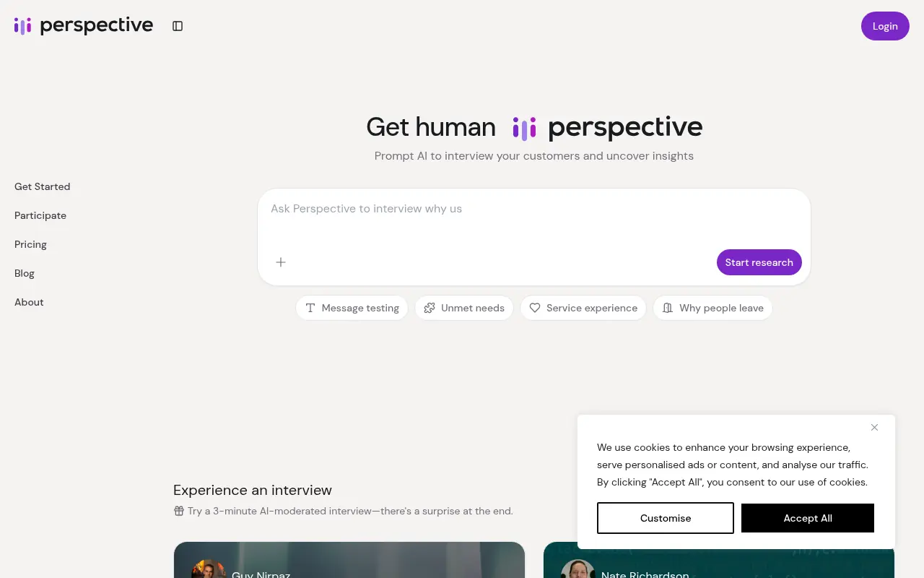
Task: Click the Start research button
Action: click(759, 262)
